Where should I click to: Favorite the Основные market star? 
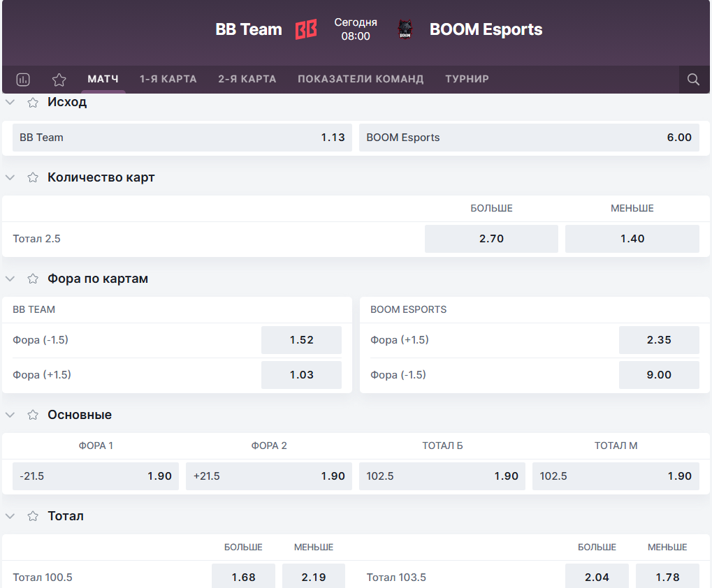pyautogui.click(x=33, y=415)
